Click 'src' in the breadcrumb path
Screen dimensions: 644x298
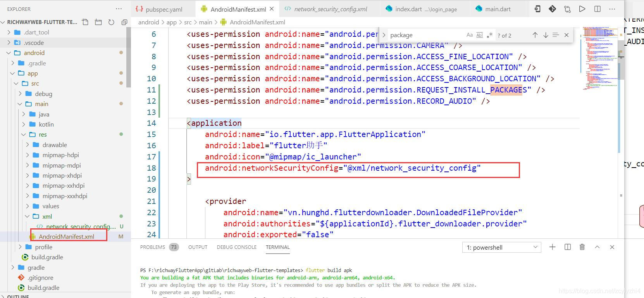[188, 22]
